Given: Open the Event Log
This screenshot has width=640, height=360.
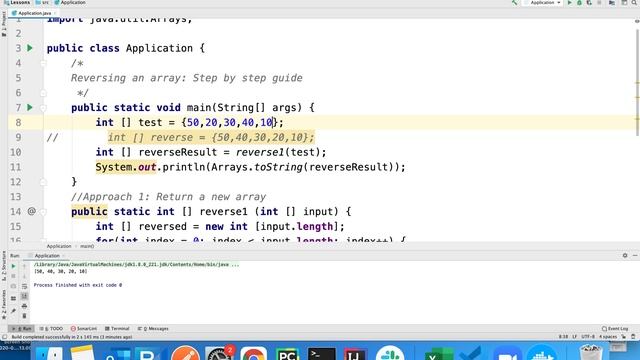Looking at the screenshot, I should [615, 329].
